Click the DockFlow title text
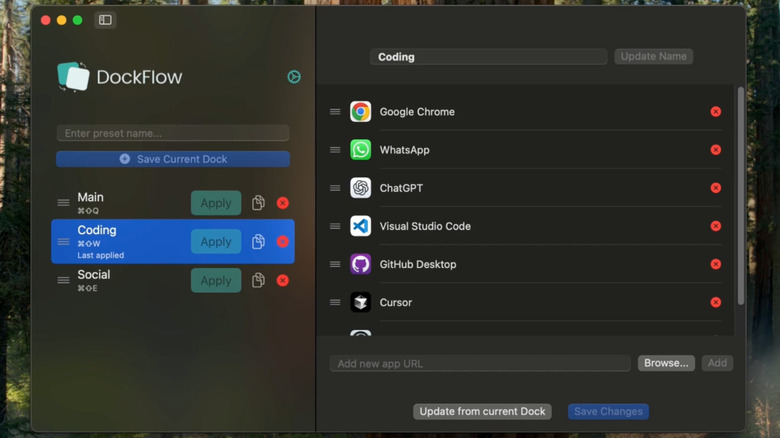The image size is (780, 438). pos(139,77)
